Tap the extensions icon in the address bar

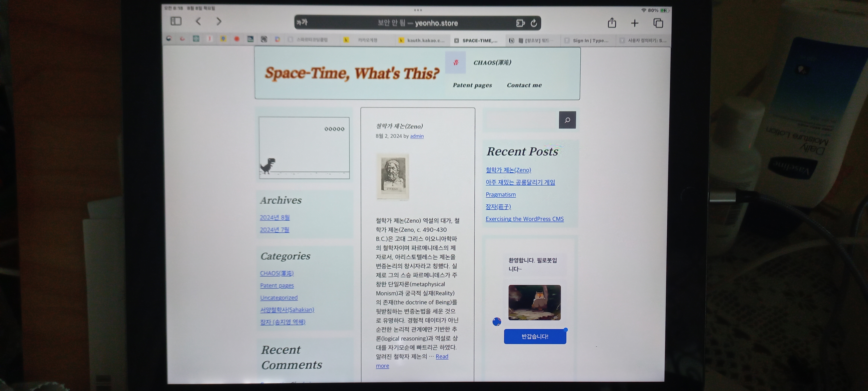tap(520, 23)
